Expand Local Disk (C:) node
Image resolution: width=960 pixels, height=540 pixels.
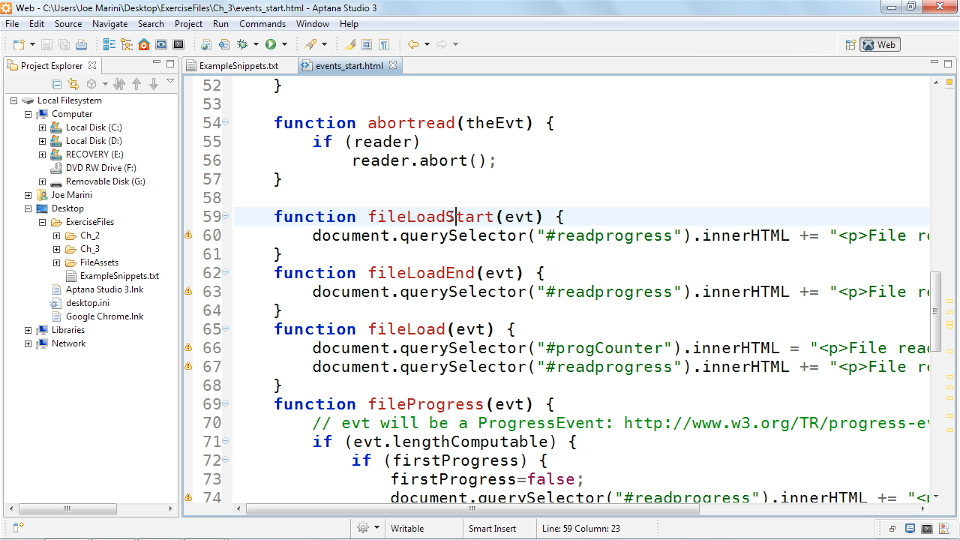click(42, 127)
